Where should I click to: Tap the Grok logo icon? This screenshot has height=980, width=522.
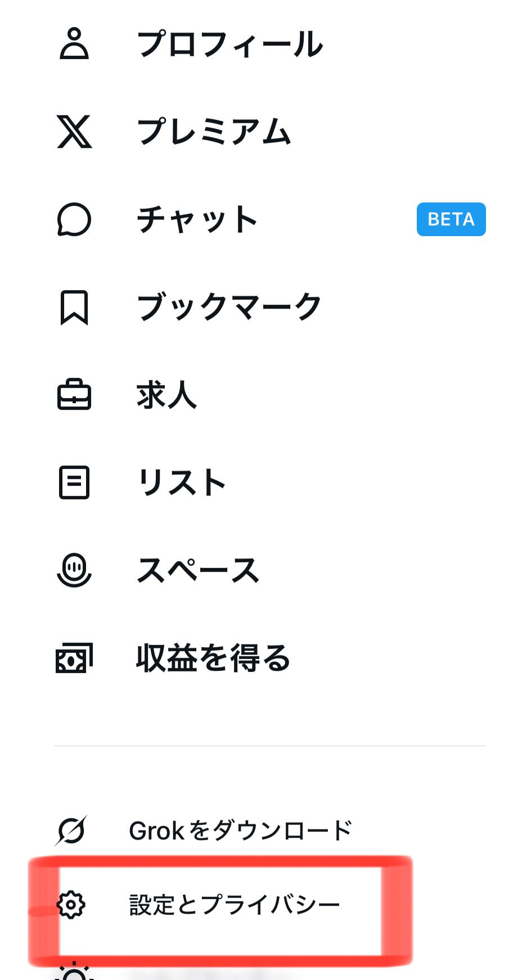[x=71, y=830]
